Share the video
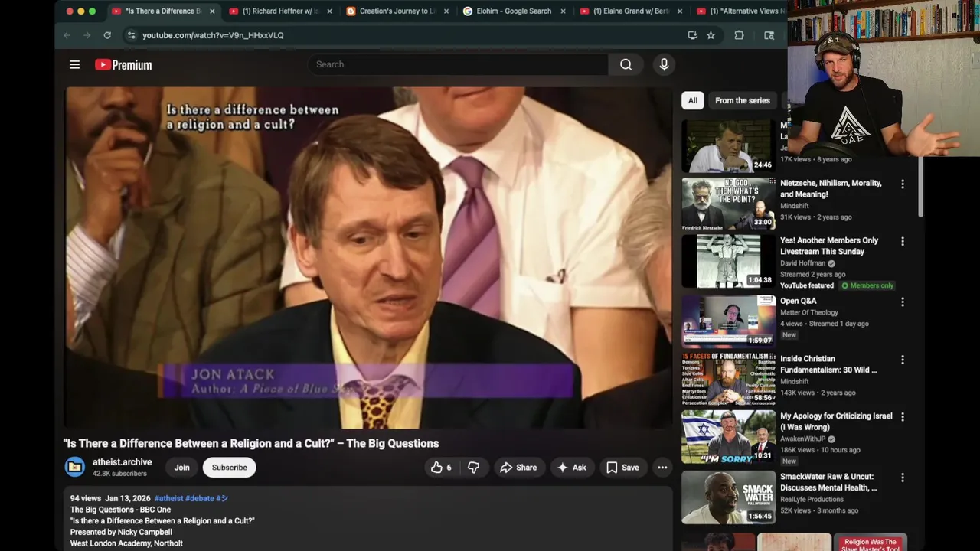The height and width of the screenshot is (551, 980). [518, 468]
